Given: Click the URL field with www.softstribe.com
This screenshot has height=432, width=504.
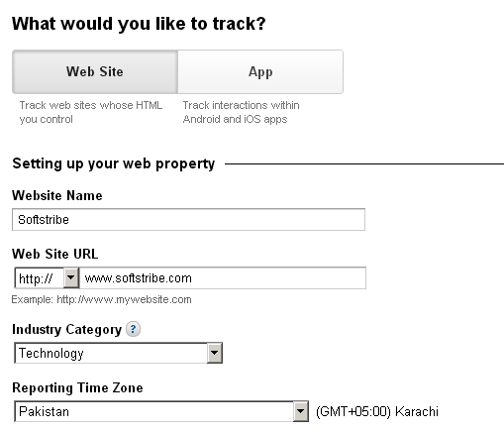Looking at the screenshot, I should pos(223,278).
